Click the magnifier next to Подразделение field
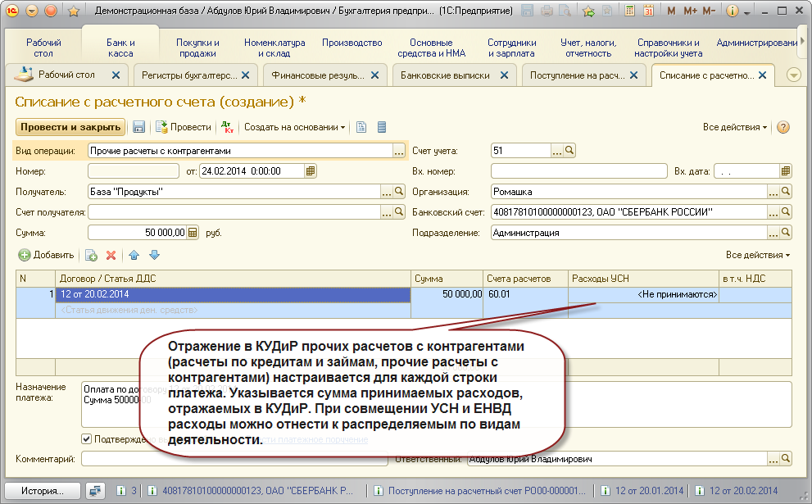Screen dimensions: 812x504 click(786, 233)
